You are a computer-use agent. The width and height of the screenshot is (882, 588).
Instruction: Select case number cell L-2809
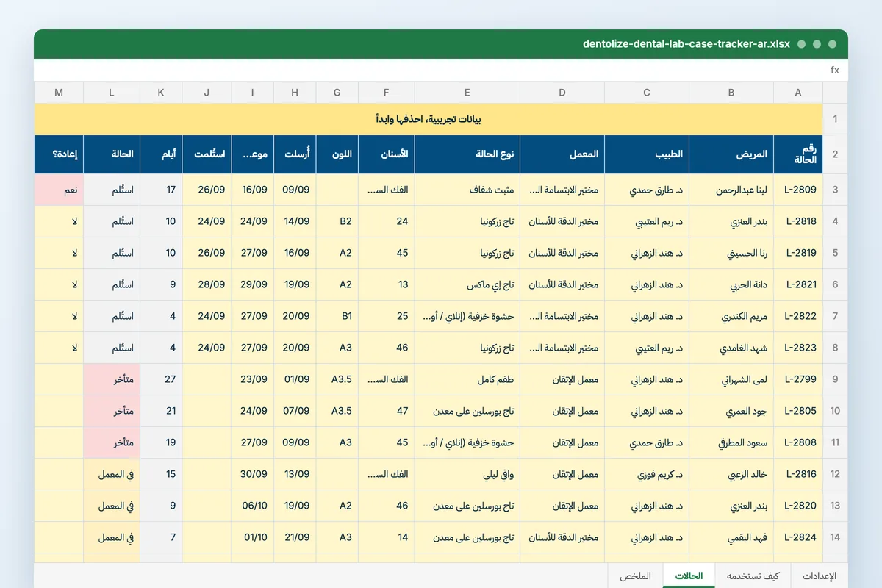click(798, 190)
